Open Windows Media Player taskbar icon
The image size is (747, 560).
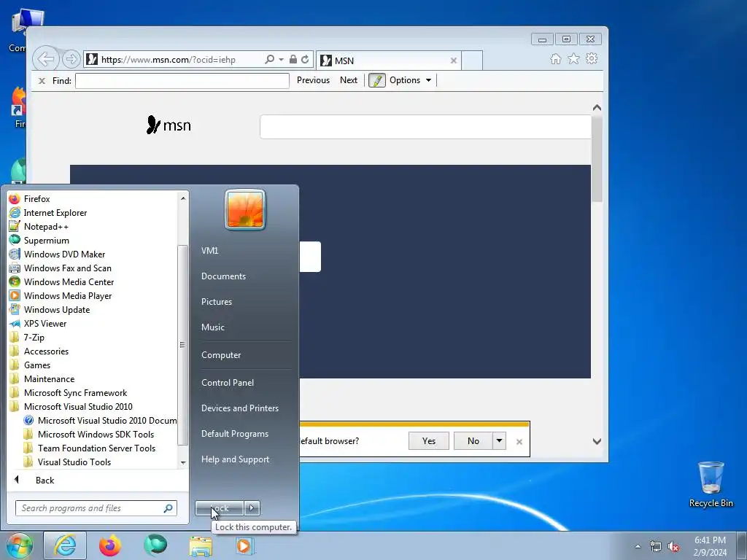[245, 545]
